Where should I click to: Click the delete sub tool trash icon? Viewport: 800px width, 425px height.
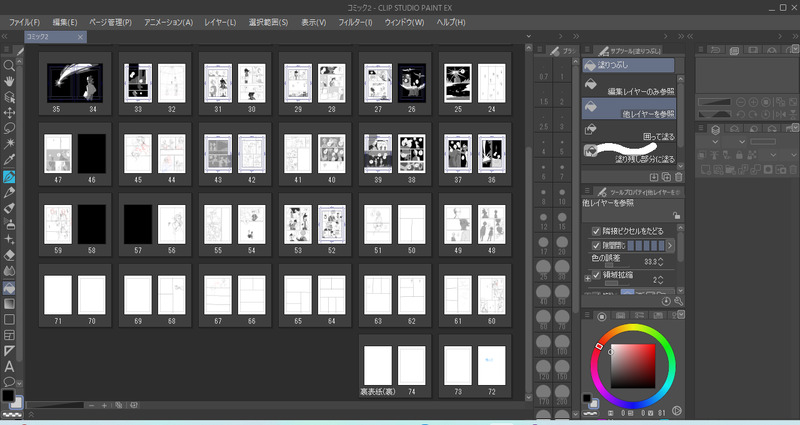pos(679,177)
